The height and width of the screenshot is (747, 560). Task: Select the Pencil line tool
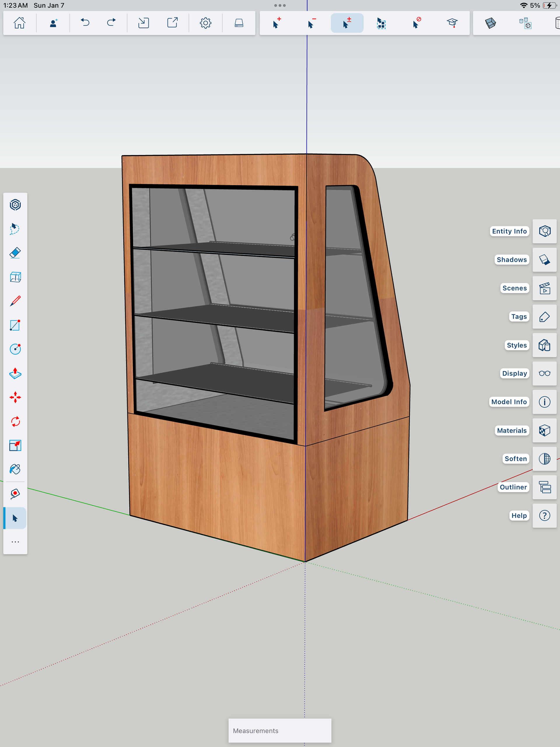click(15, 301)
